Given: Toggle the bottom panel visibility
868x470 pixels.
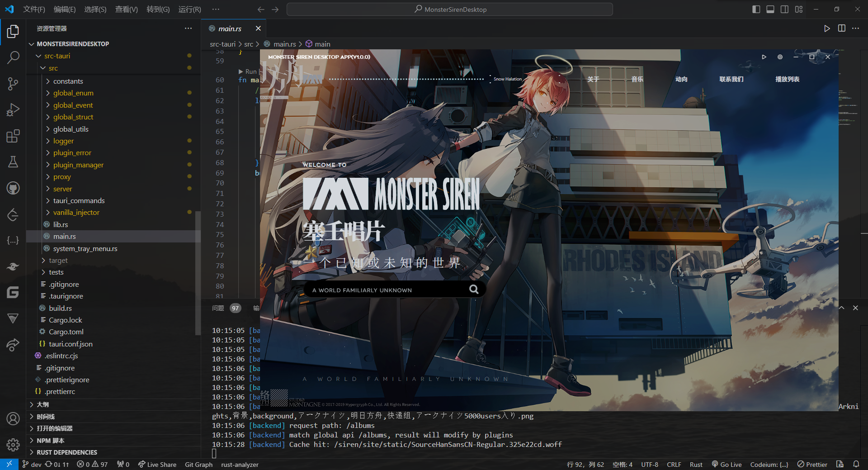Looking at the screenshot, I should (770, 9).
